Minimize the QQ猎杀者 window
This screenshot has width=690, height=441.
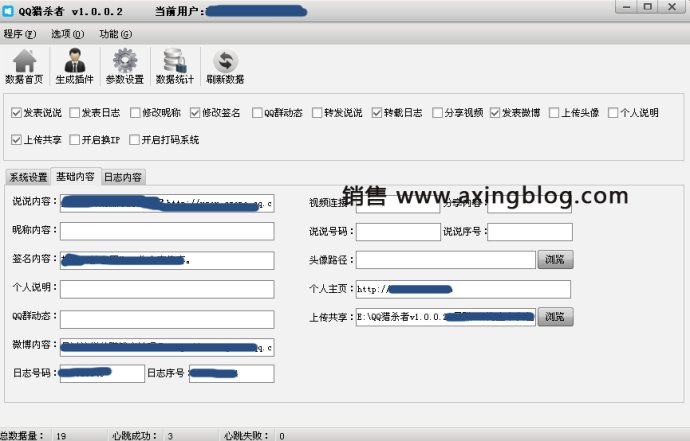627,7
